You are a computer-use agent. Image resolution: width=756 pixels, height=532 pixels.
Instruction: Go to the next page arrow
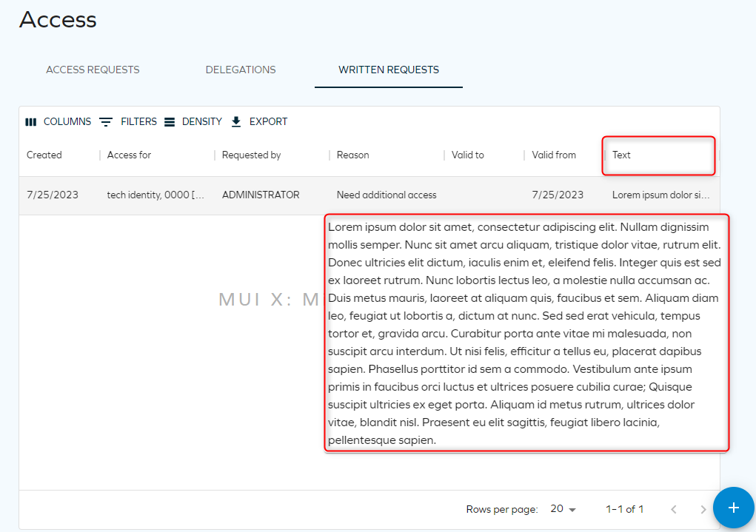703,509
